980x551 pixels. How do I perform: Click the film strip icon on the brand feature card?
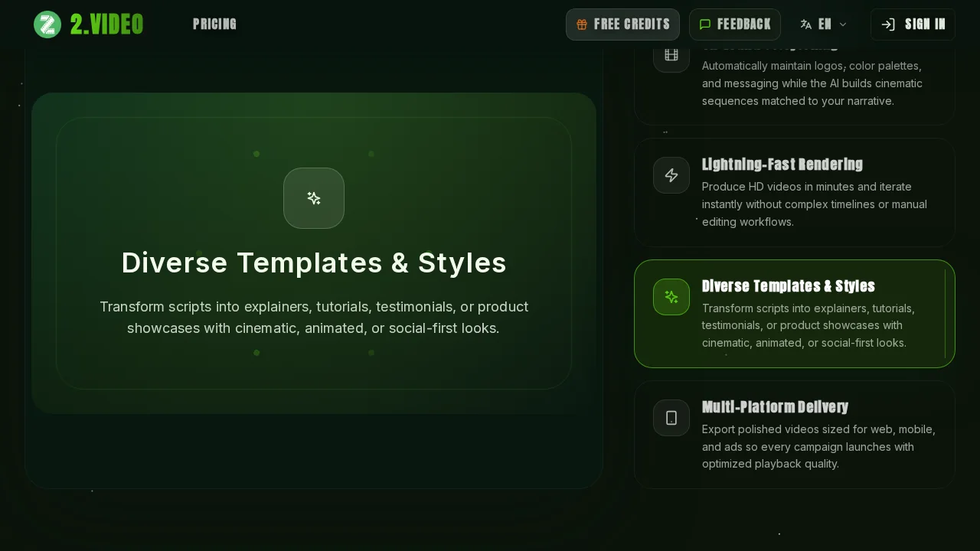[x=671, y=54]
